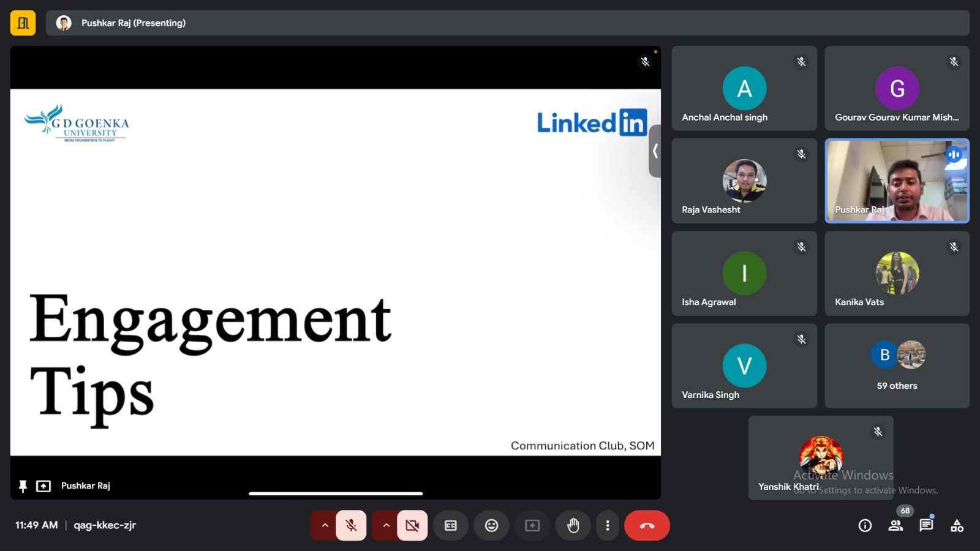The width and height of the screenshot is (980, 551).
Task: Click the yellow companion mode icon top-left
Action: pyautogui.click(x=23, y=23)
